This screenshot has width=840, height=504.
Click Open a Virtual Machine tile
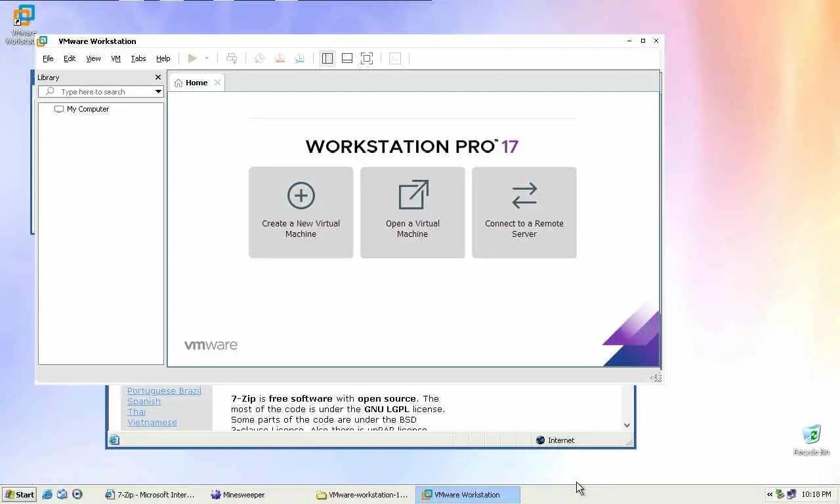[412, 213]
